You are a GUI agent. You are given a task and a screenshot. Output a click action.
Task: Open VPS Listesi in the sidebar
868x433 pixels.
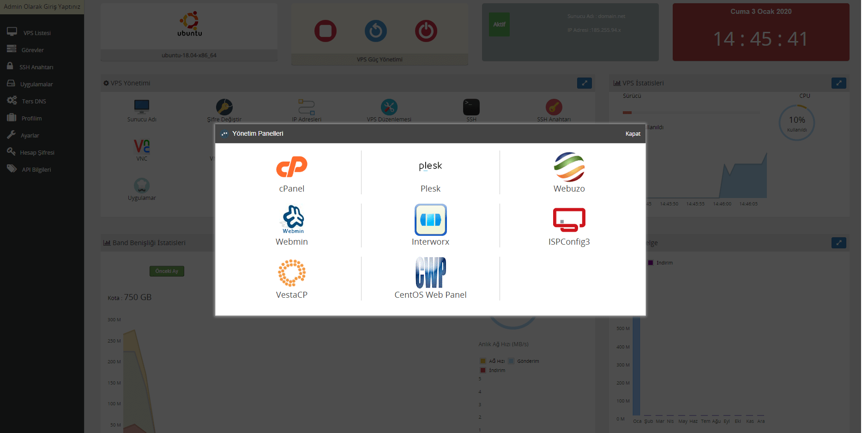(37, 33)
